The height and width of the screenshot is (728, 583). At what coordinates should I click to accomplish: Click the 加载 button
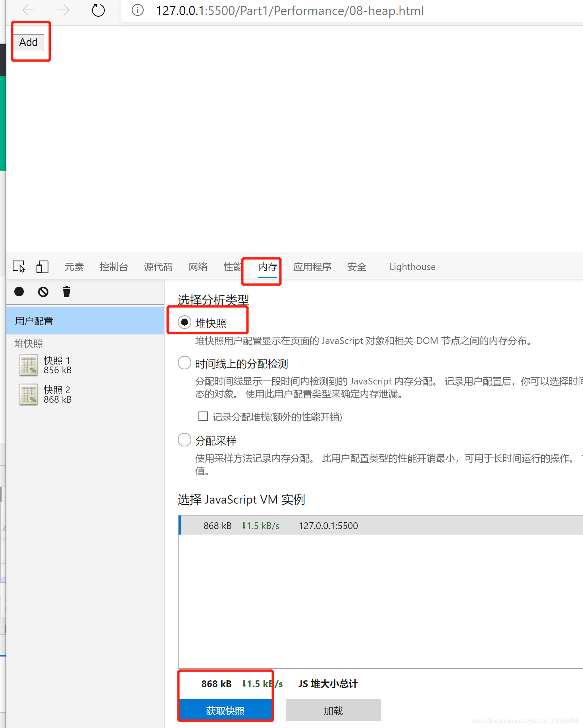point(333,710)
